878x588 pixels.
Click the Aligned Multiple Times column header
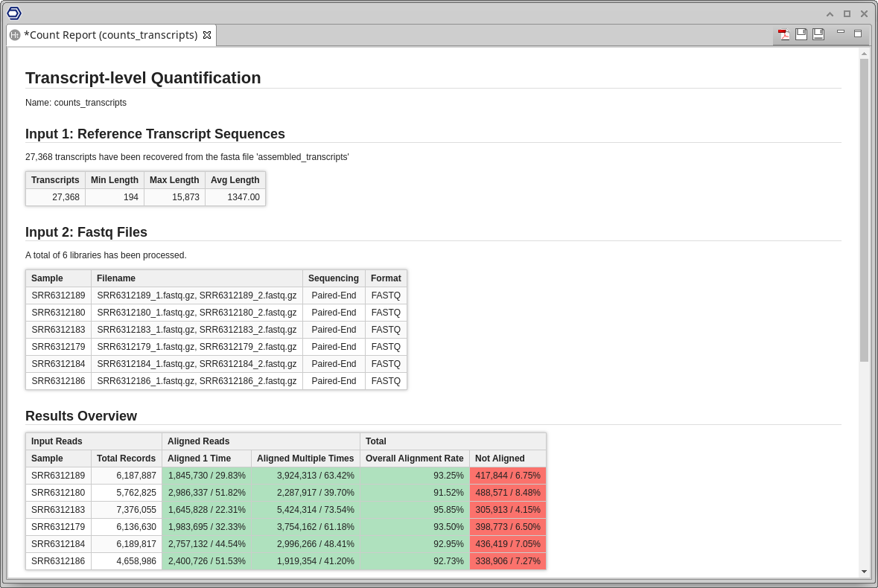[x=305, y=458]
